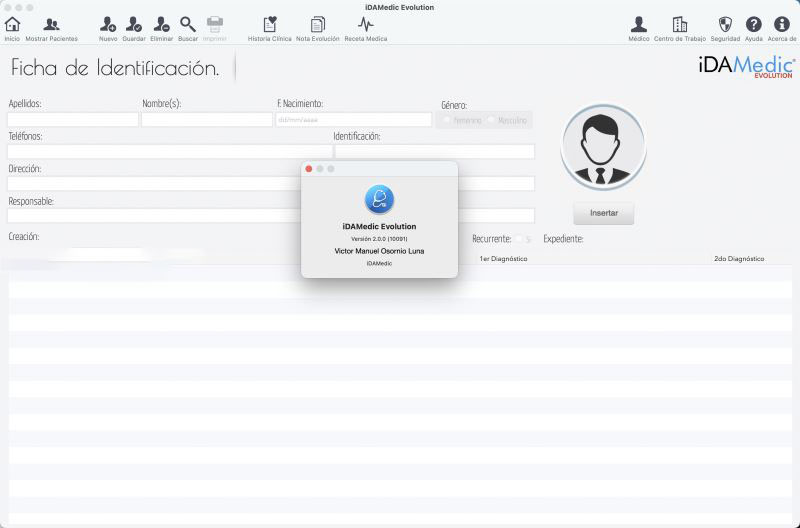Click the 1er Diagnóstico column header
The height and width of the screenshot is (528, 800).
coord(503,259)
